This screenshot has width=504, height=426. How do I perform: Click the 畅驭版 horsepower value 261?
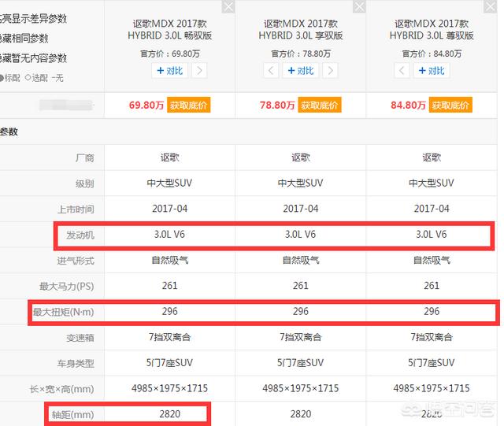pyautogui.click(x=170, y=286)
